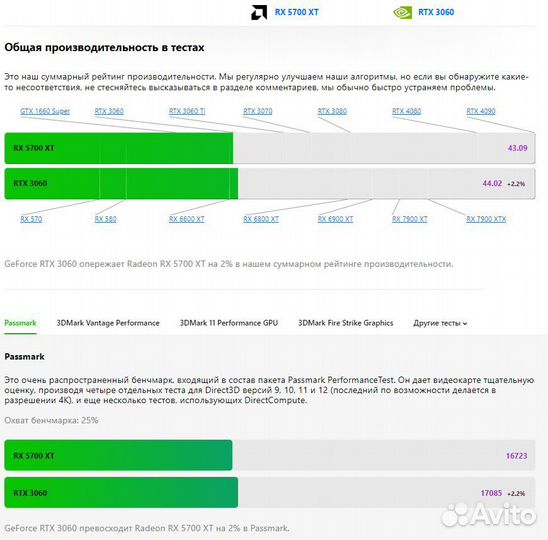Open the RX 6600 XT reference link
The height and width of the screenshot is (540, 548).
187,219
